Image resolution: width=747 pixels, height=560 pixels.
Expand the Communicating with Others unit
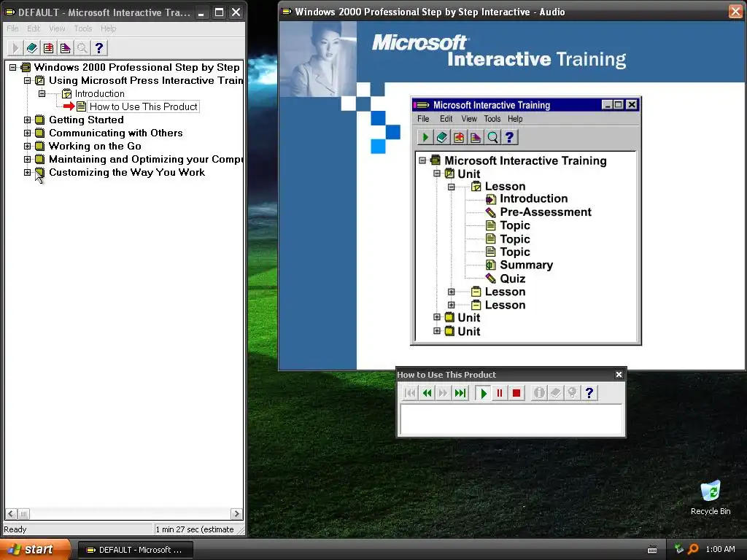(x=27, y=133)
